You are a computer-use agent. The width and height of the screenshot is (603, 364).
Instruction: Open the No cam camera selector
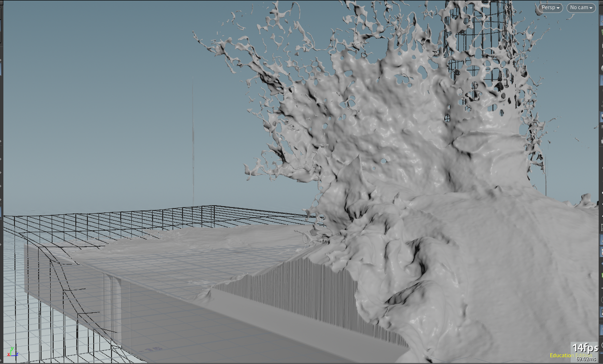pyautogui.click(x=580, y=8)
